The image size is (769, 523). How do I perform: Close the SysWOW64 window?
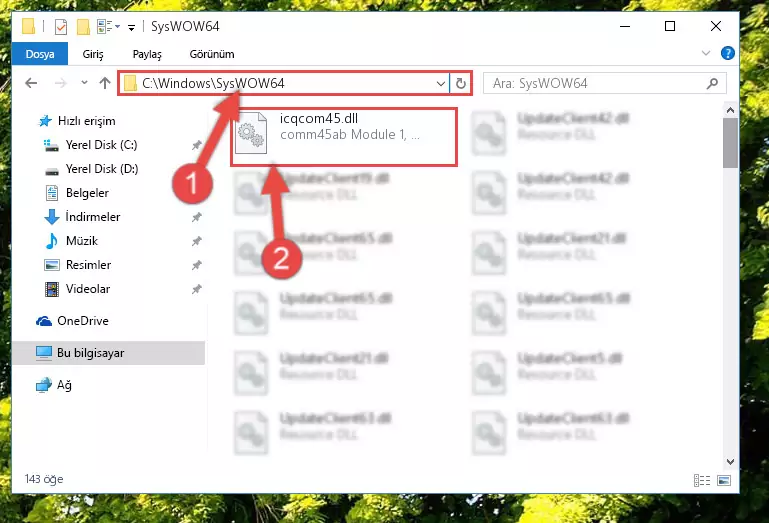716,26
